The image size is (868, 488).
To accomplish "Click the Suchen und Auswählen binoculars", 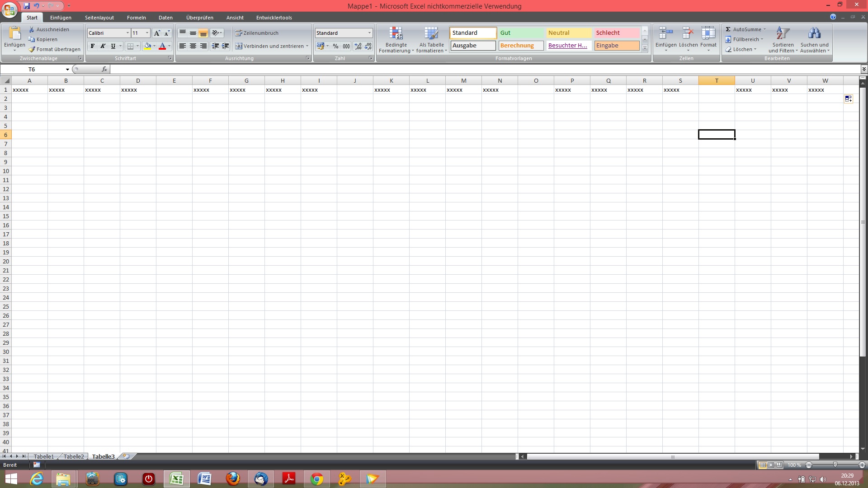I will tap(814, 34).
